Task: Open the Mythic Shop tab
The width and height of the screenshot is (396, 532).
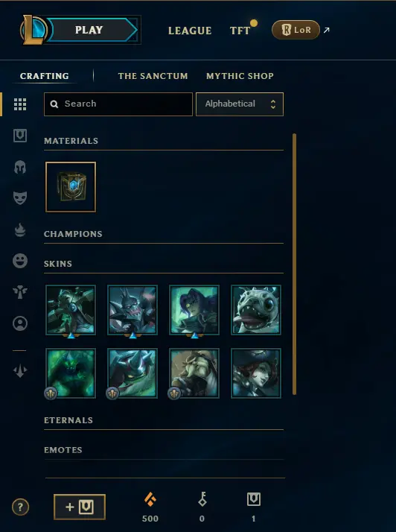Action: (x=240, y=76)
